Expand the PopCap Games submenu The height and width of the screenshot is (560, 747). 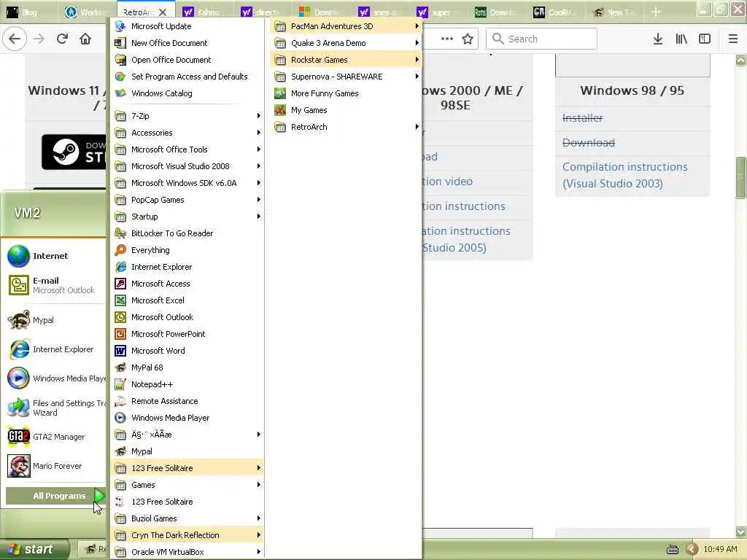[x=187, y=200]
